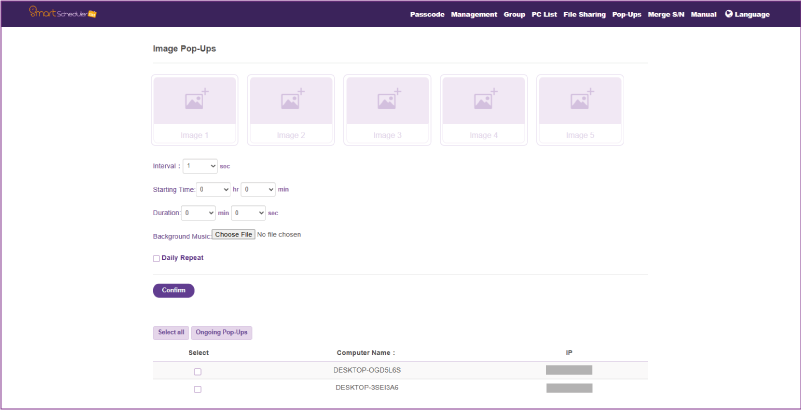The width and height of the screenshot is (801, 410).
Task: Click the Image 2 upload placeholder icon
Action: pyautogui.click(x=291, y=99)
